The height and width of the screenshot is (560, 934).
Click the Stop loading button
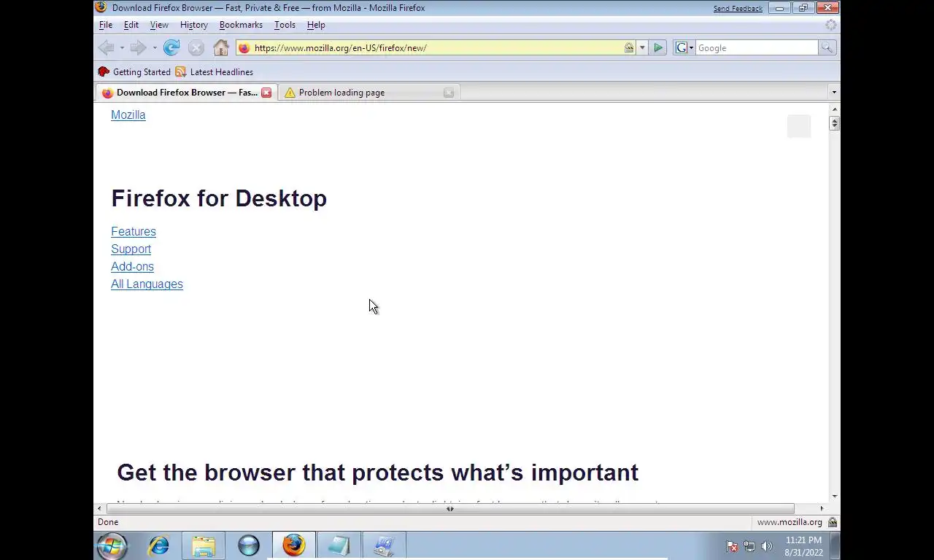coord(196,48)
